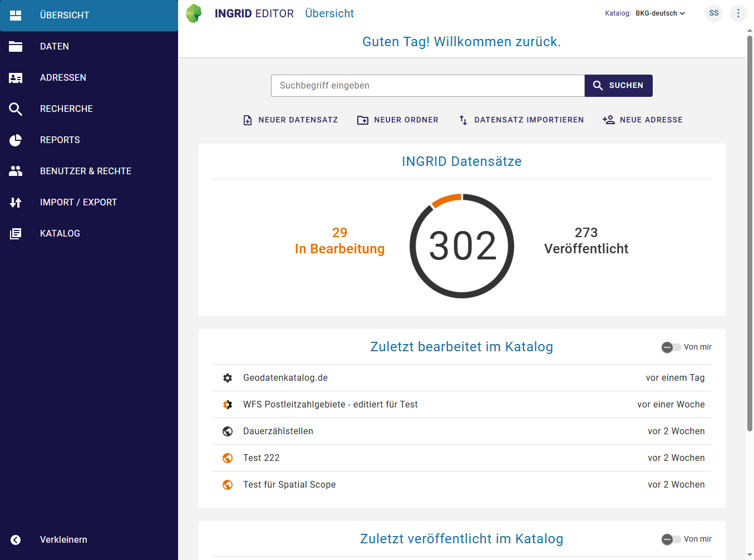Click the vertical page scrollbar
Screen dimensions: 754x560
750,234
